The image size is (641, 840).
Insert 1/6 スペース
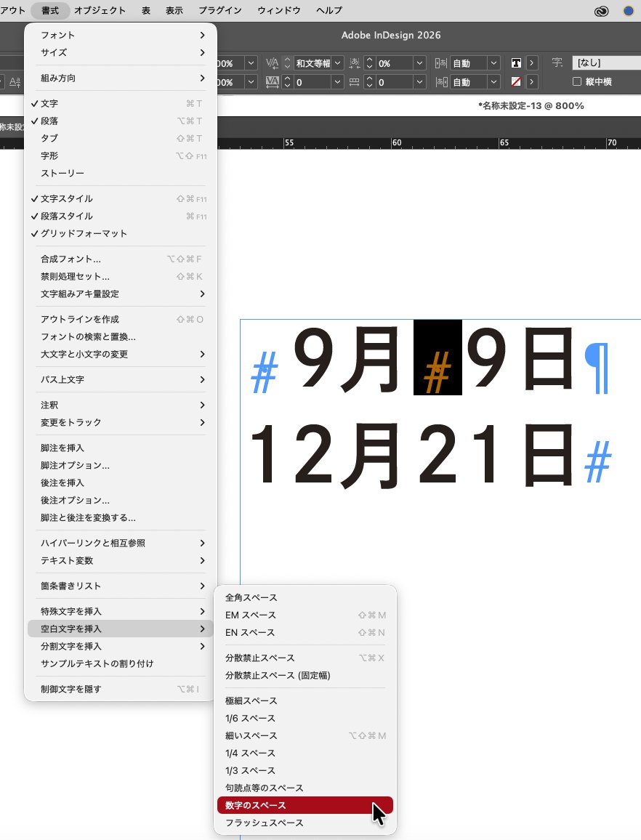(305, 719)
